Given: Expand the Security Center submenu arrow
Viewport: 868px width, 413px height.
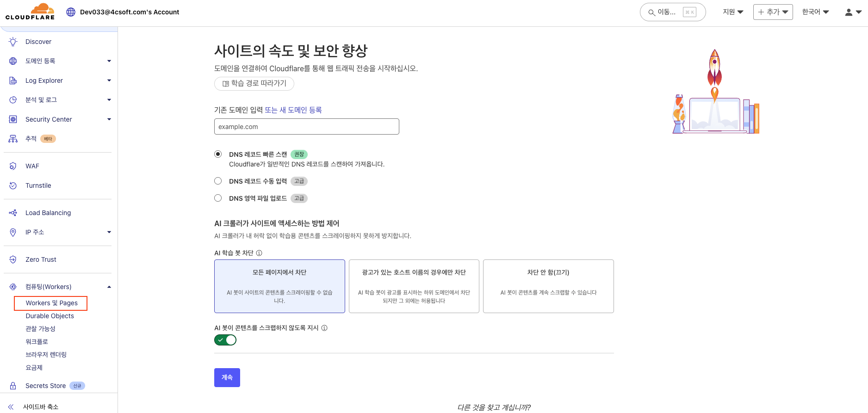Looking at the screenshot, I should [x=109, y=119].
